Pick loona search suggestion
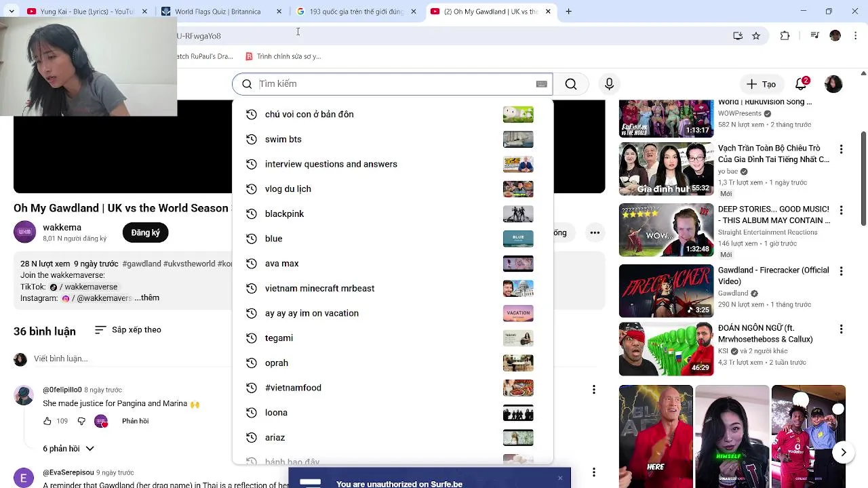868x488 pixels. click(x=392, y=413)
